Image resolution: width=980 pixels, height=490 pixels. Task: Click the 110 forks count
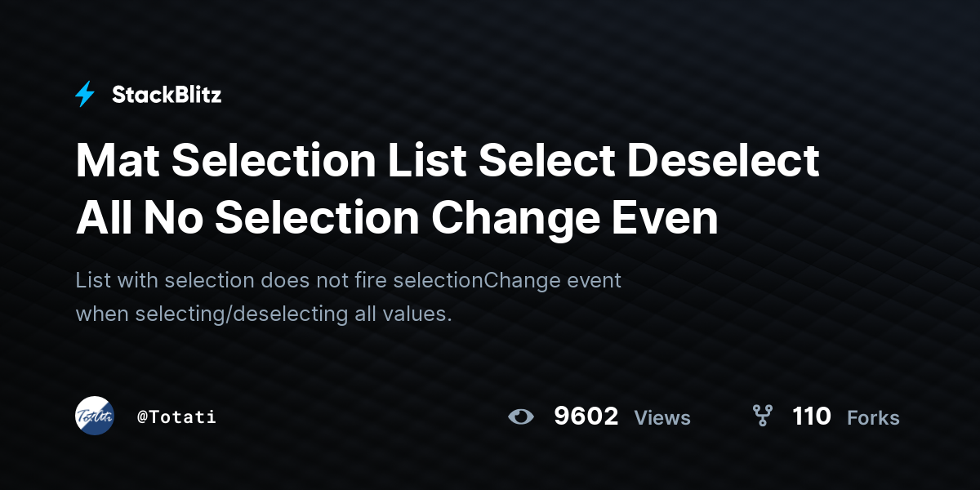click(x=812, y=416)
